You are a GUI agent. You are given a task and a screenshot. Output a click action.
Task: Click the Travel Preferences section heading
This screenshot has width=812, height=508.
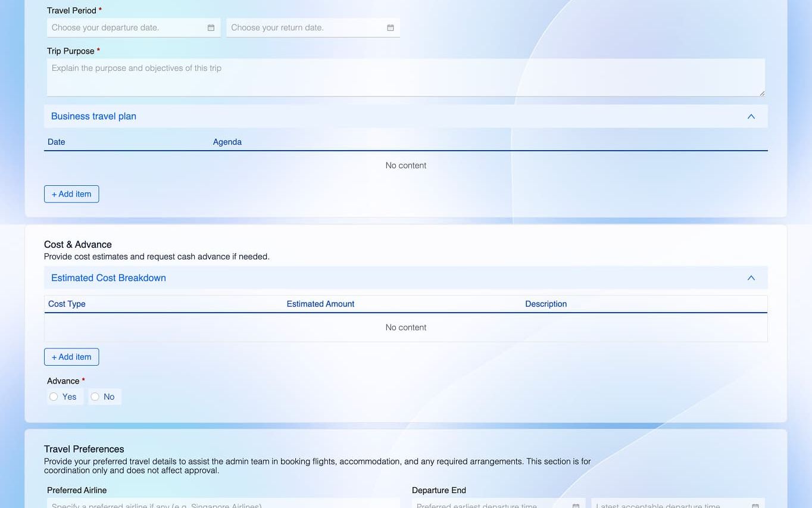84,449
